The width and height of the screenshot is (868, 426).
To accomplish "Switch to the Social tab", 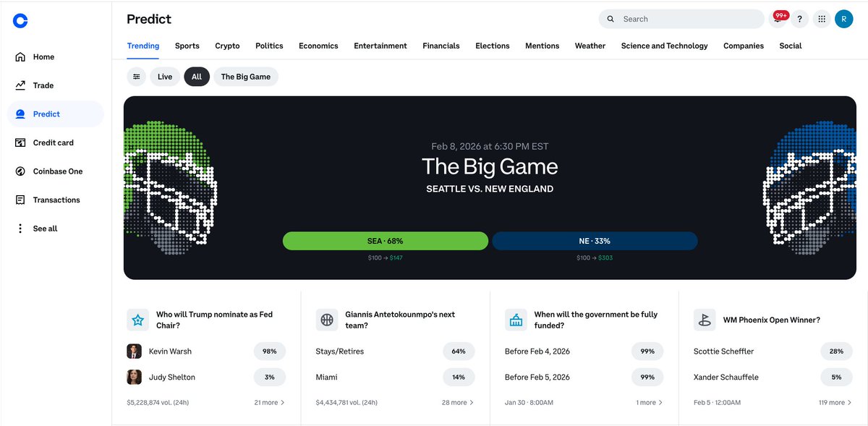I will coord(791,46).
